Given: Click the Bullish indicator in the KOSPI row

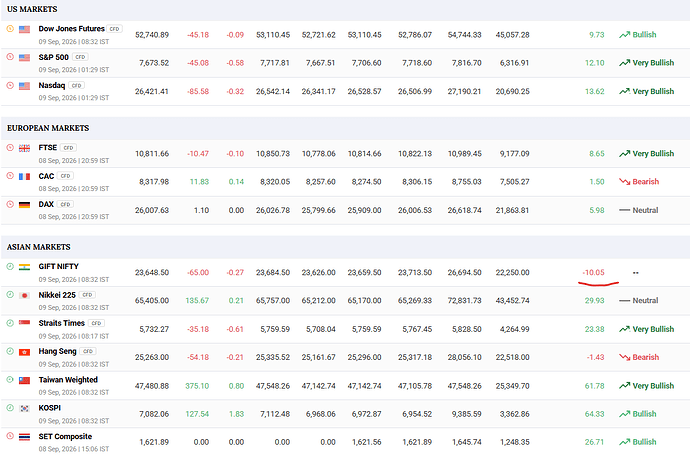Looking at the screenshot, I should 638,414.
